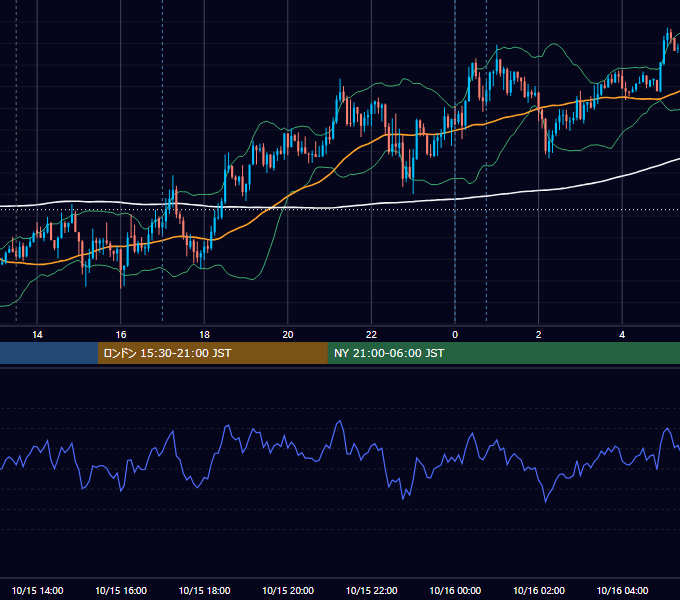The width and height of the screenshot is (680, 600).
Task: Click the 10/16 04:00 date label
Action: pos(622,590)
